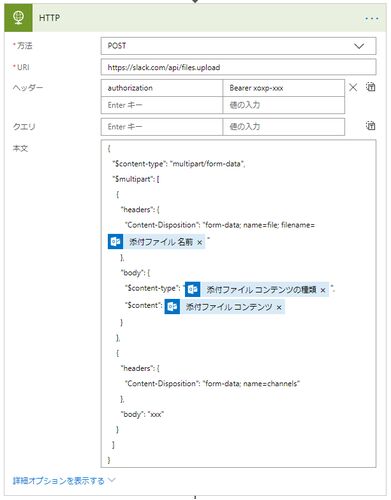Click the 添付ファイル コンテンツ token

pyautogui.click(x=224, y=307)
